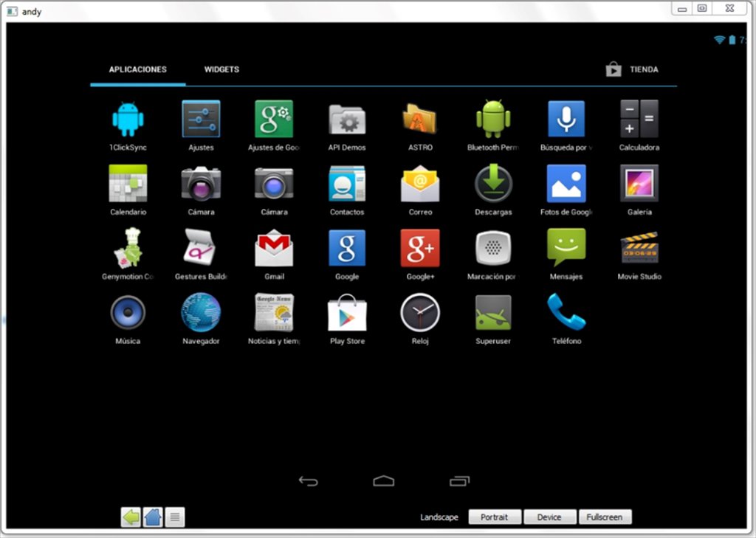Launch the Movie Studio app
Image resolution: width=756 pixels, height=538 pixels.
point(639,249)
